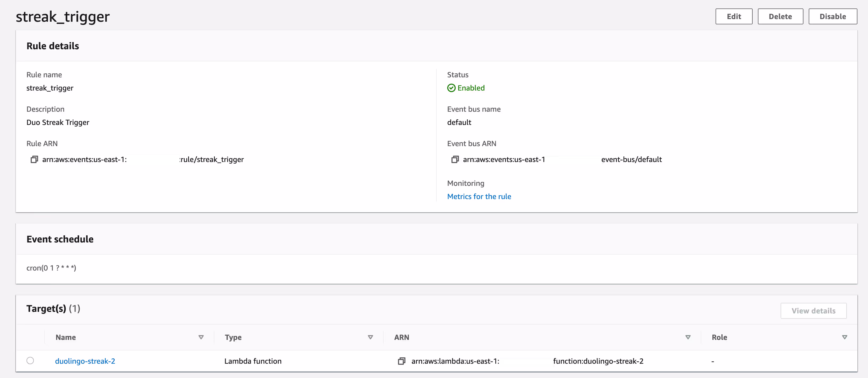The image size is (868, 378).
Task: Open the Role column filter dropdown
Action: [x=845, y=337]
